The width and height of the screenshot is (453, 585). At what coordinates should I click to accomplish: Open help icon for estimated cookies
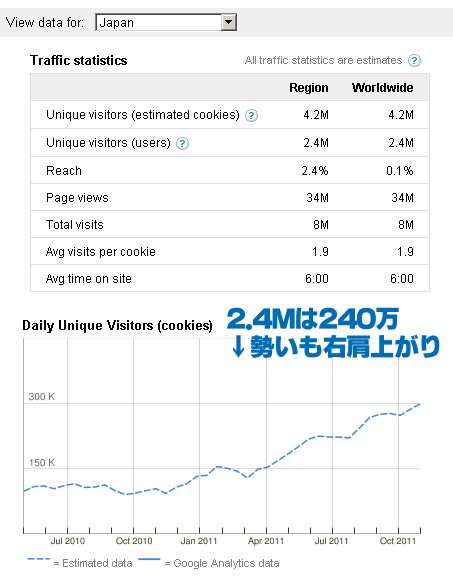coord(251,116)
